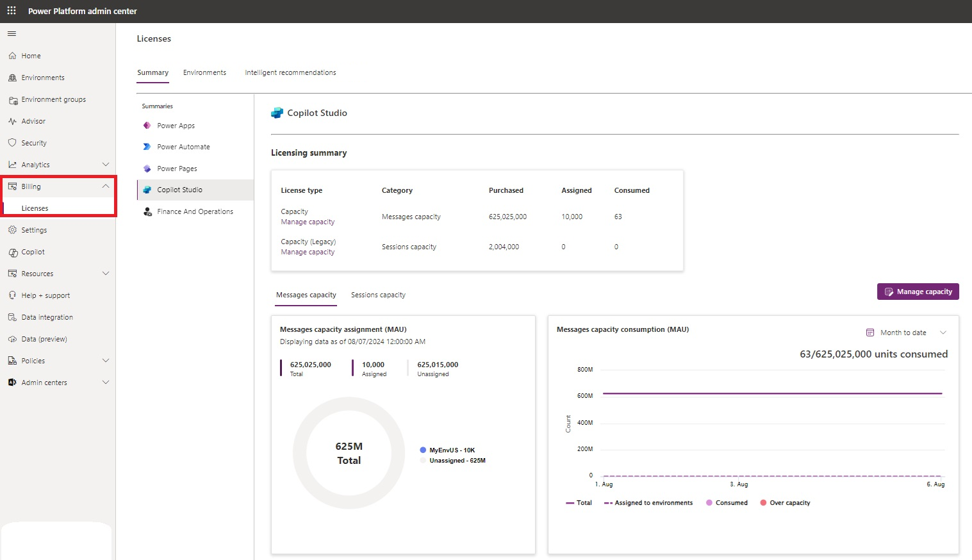972x560 pixels.
Task: Click the Power Automate product icon
Action: pyautogui.click(x=147, y=147)
